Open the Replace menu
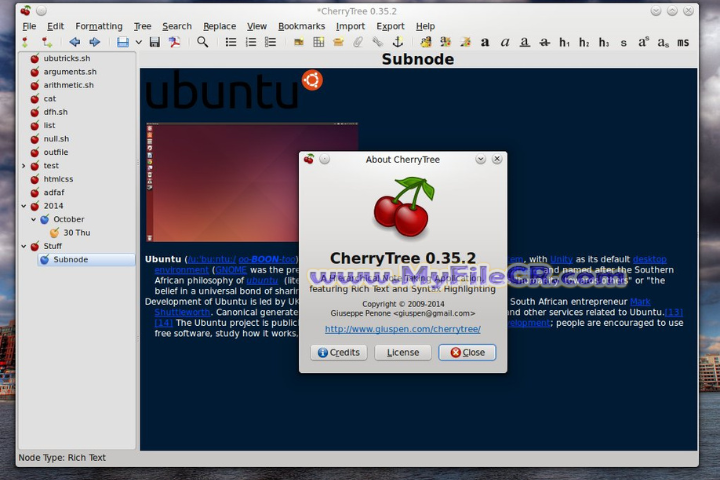Screen dimensions: 720x480 [x=219, y=27]
